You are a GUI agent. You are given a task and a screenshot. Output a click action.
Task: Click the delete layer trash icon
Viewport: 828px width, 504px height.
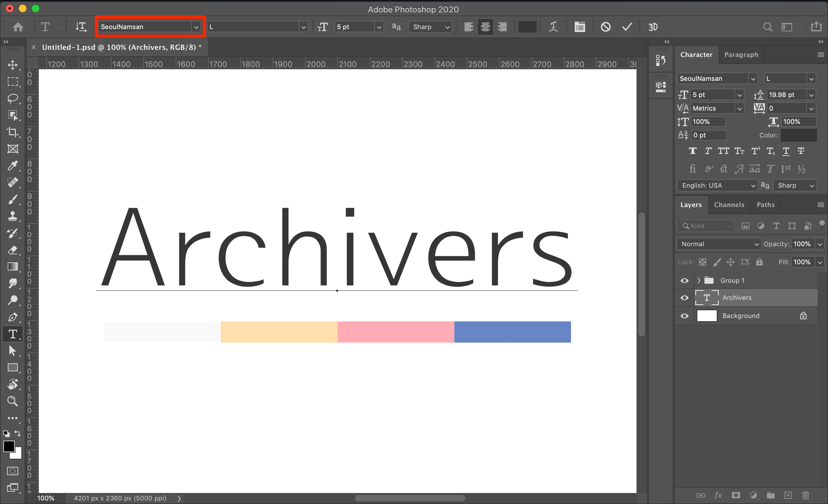coord(805,495)
